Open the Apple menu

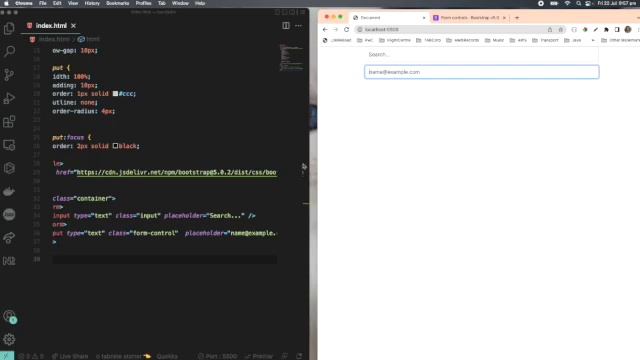pyautogui.click(x=6, y=3)
